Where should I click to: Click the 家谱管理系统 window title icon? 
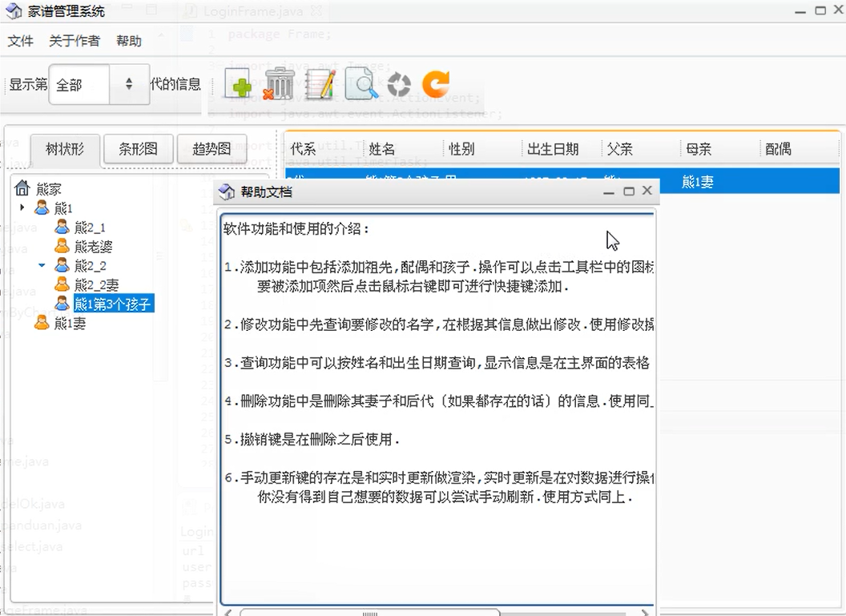point(14,10)
